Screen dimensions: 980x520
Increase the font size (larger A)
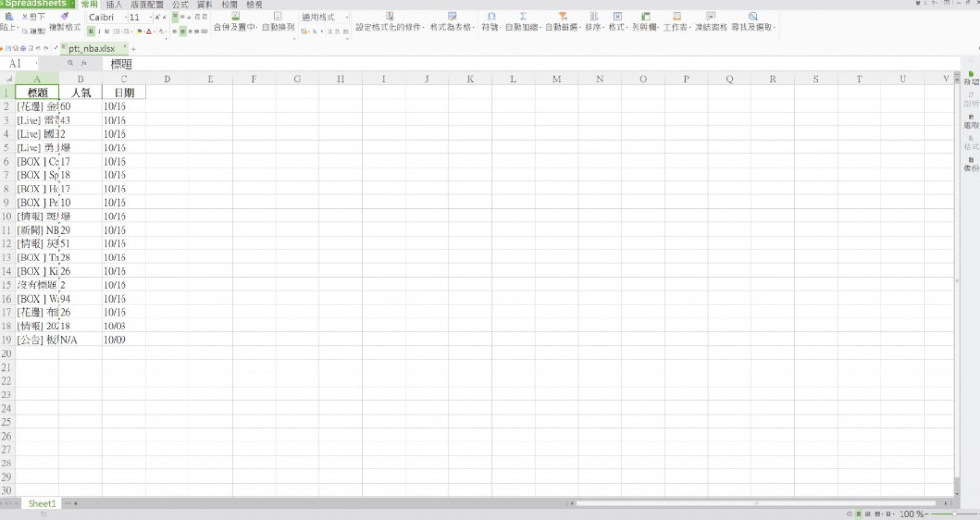[158, 17]
